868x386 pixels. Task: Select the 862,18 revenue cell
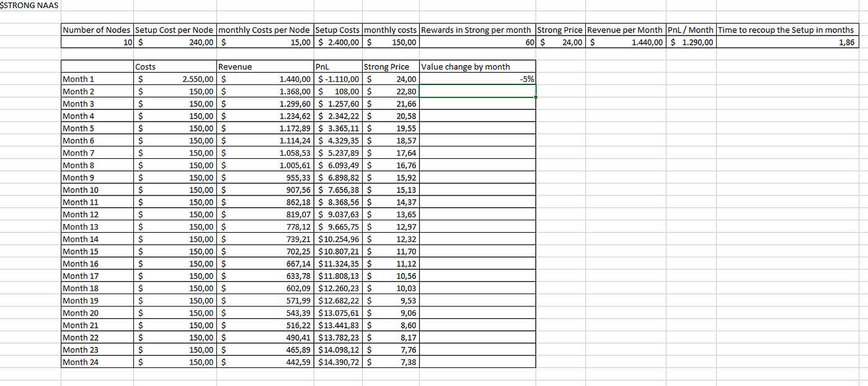(x=265, y=202)
